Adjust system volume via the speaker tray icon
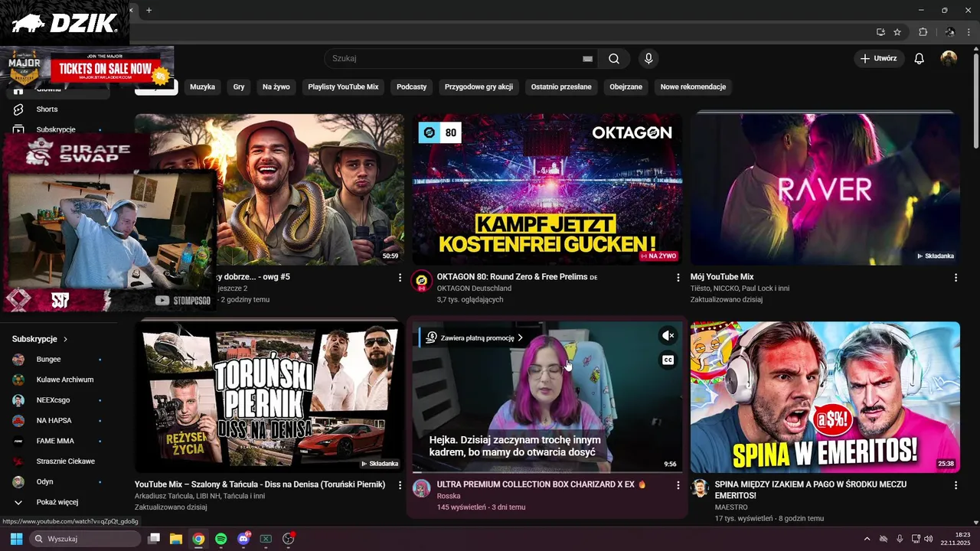This screenshot has height=551, width=980. coord(929,539)
